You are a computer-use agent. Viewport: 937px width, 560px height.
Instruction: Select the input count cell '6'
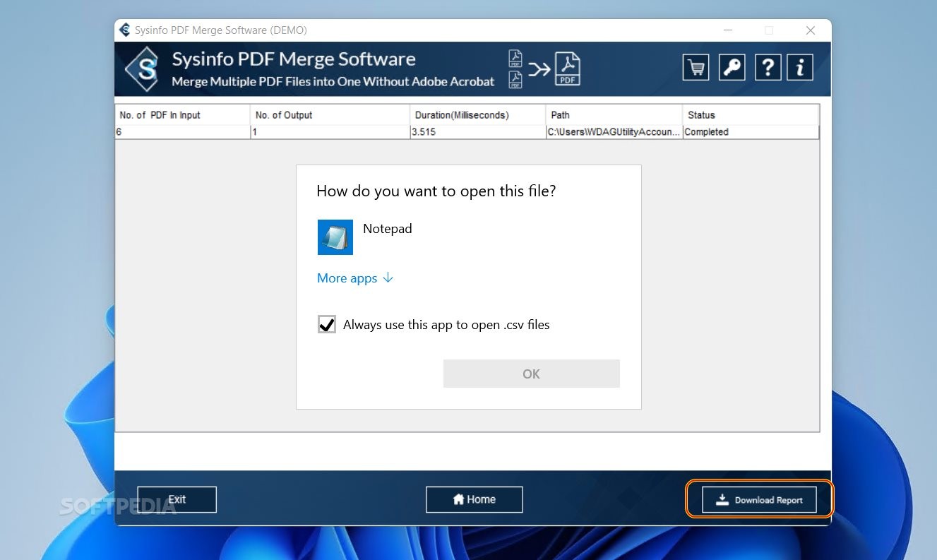tap(183, 132)
